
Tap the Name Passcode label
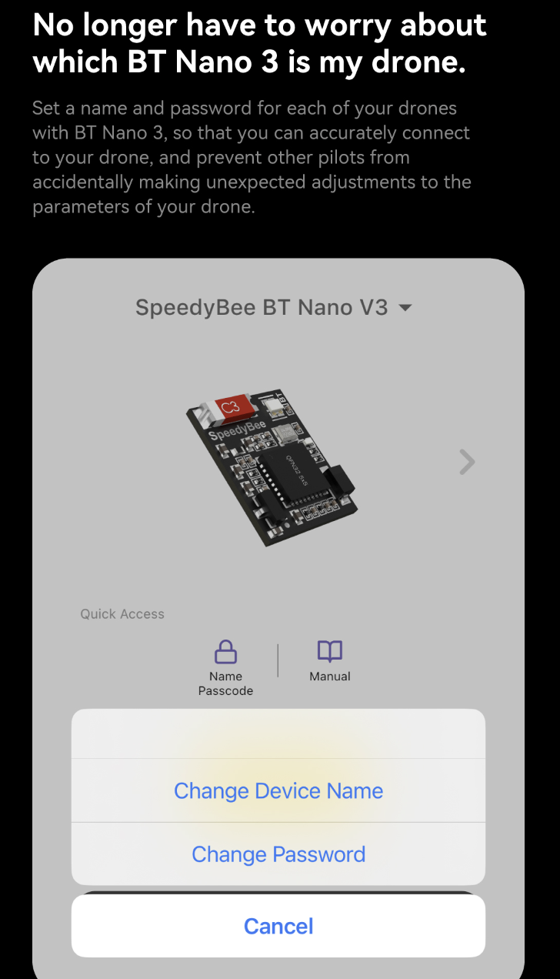225,683
